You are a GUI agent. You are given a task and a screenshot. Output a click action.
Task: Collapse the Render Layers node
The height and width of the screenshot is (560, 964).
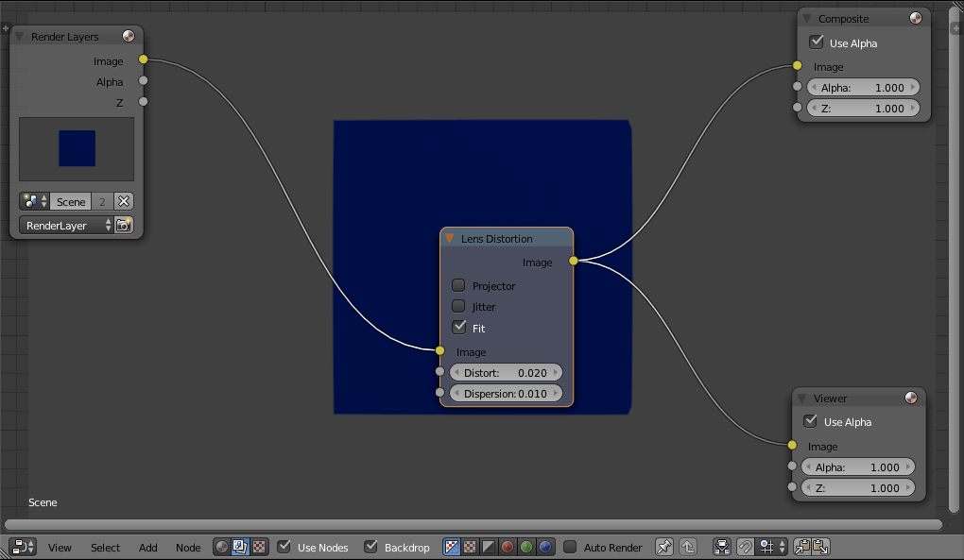20,37
